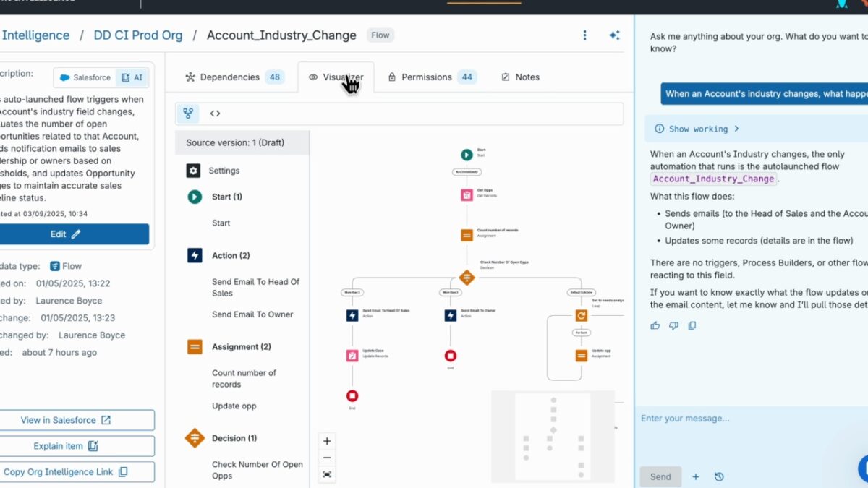The image size is (868, 488).
Task: Select Count number of records list item
Action: pyautogui.click(x=244, y=379)
